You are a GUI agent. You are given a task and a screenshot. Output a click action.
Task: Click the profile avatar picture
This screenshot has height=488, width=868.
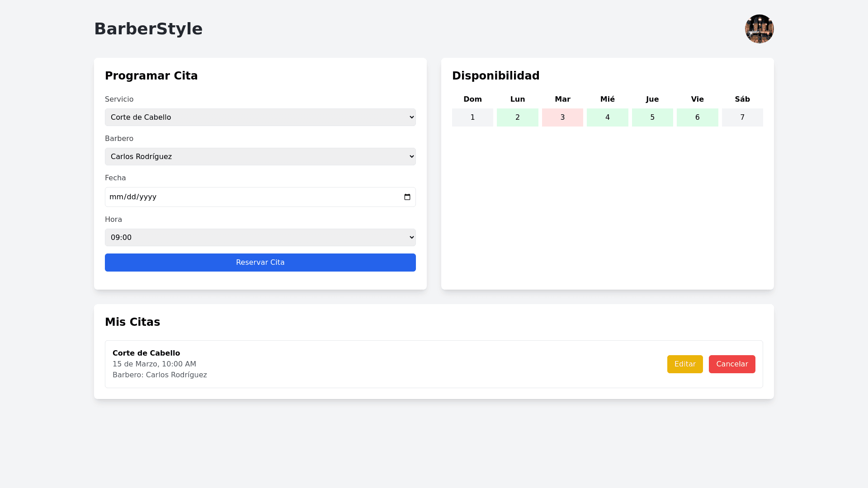(x=759, y=29)
